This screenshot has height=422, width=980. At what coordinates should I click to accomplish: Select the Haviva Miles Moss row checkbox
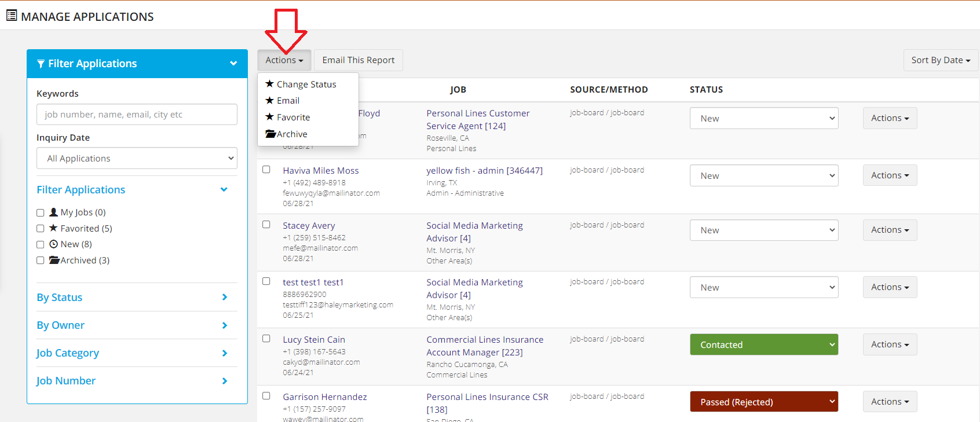pos(266,170)
